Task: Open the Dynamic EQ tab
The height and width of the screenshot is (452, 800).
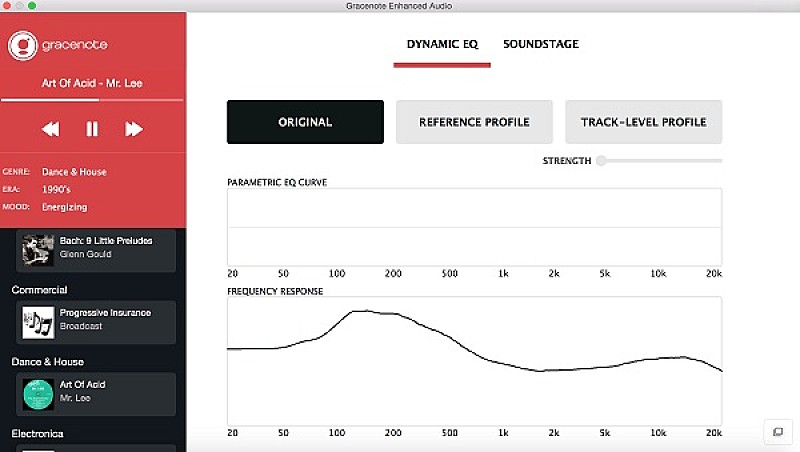Action: [x=441, y=44]
